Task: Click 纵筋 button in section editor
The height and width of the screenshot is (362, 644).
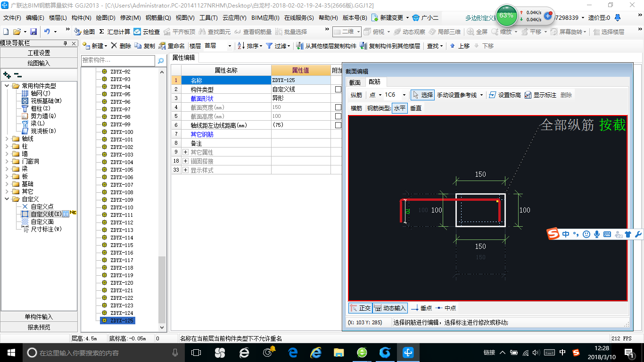Action: pyautogui.click(x=356, y=95)
